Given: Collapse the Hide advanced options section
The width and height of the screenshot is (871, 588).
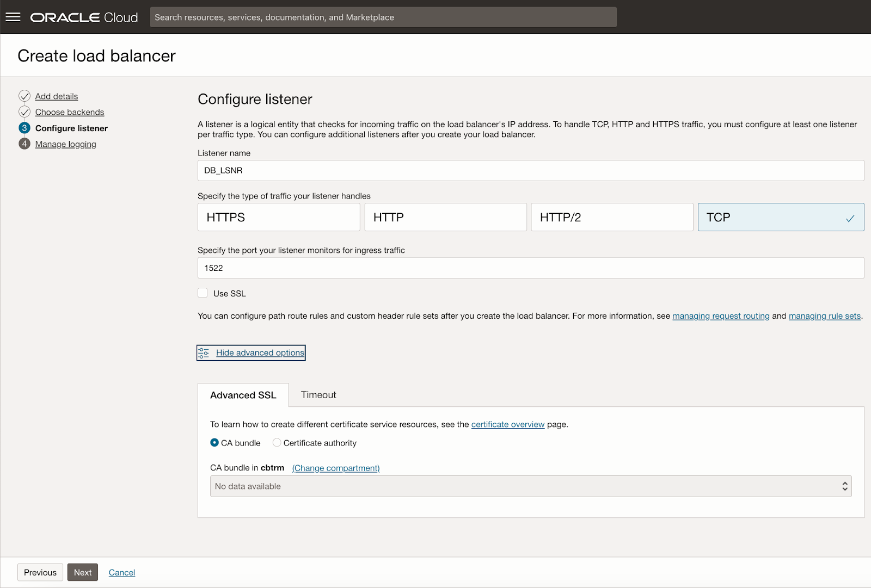Looking at the screenshot, I should tap(260, 353).
